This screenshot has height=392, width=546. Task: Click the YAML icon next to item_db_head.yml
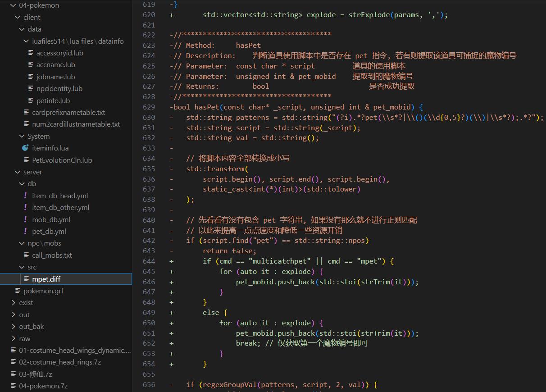(x=25, y=196)
